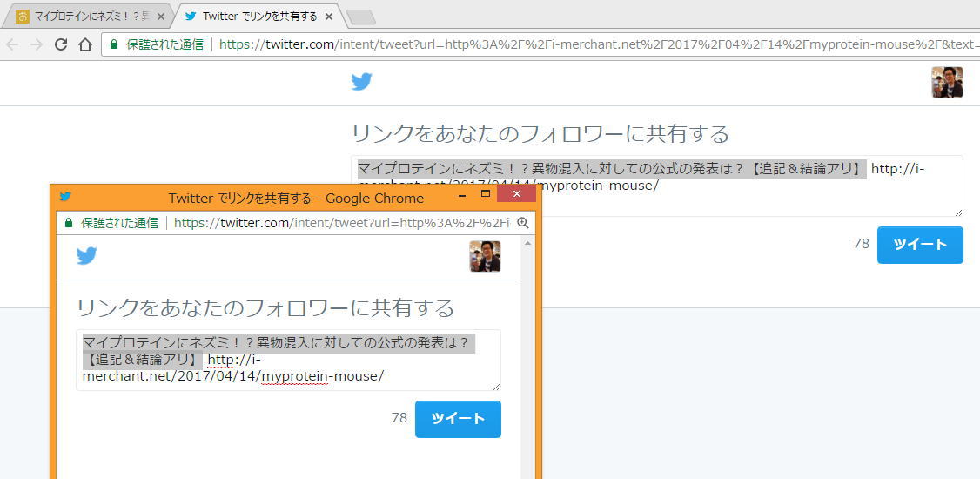The image size is (980, 479).
Task: Click Twitter favicon on the active tab
Action: [x=191, y=17]
